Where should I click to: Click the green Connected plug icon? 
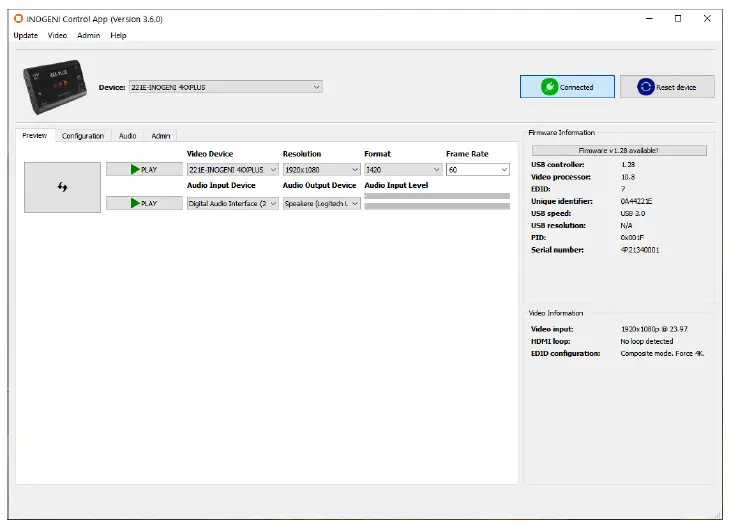click(x=549, y=87)
